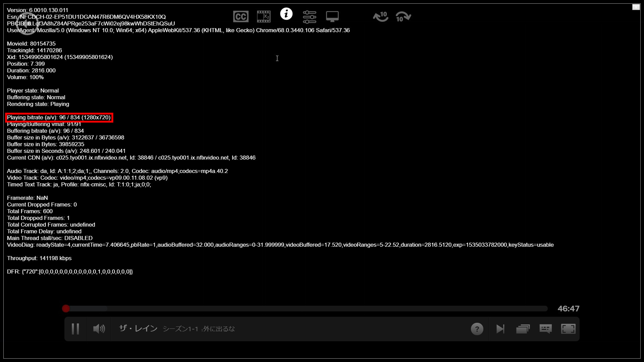The image size is (644, 362).
Task: Click middle of the playback timeline
Action: click(x=305, y=308)
